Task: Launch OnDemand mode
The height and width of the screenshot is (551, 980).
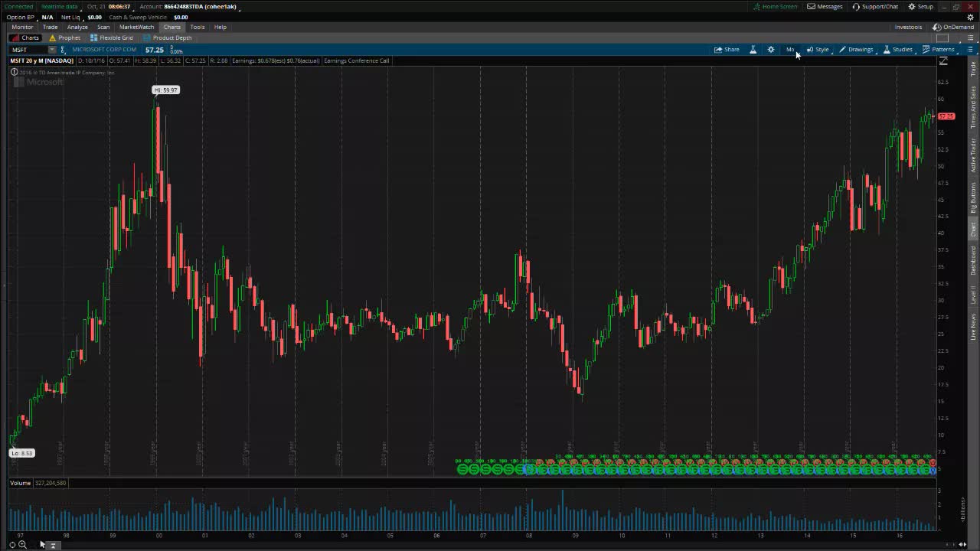Action: 953,27
